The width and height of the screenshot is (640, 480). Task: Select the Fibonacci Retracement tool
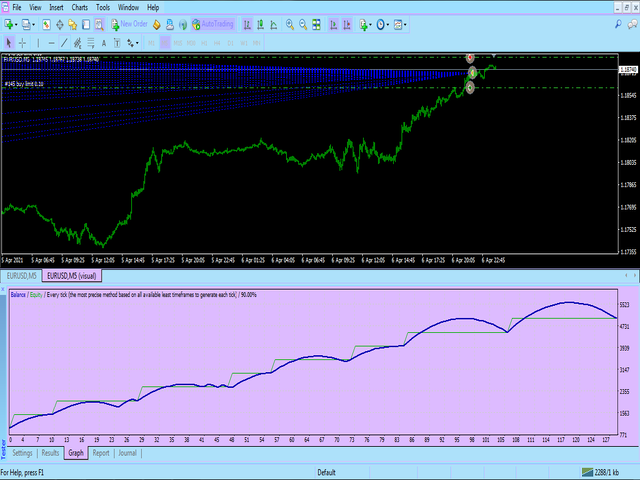pos(91,42)
